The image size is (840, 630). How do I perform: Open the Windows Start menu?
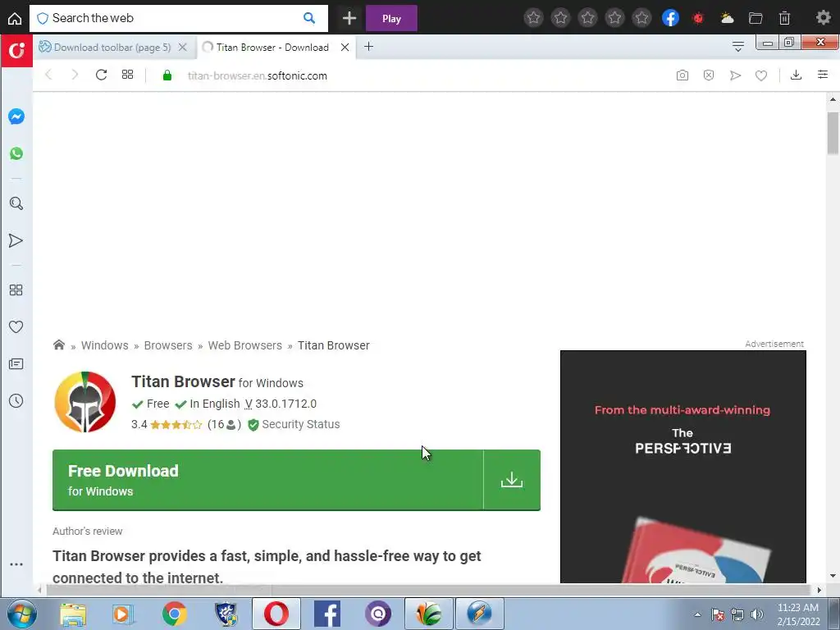[21, 614]
